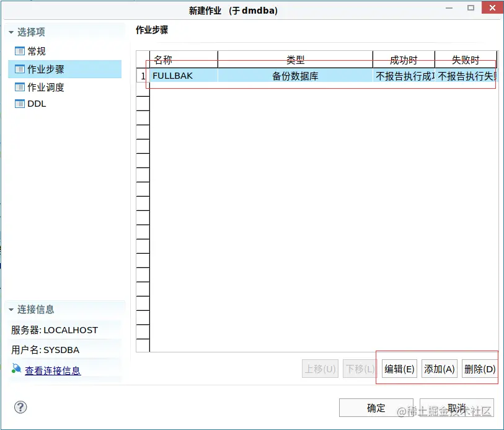The width and height of the screenshot is (504, 430).
Task: Click the 常规 (General) icon in the sidebar
Action: (21, 51)
